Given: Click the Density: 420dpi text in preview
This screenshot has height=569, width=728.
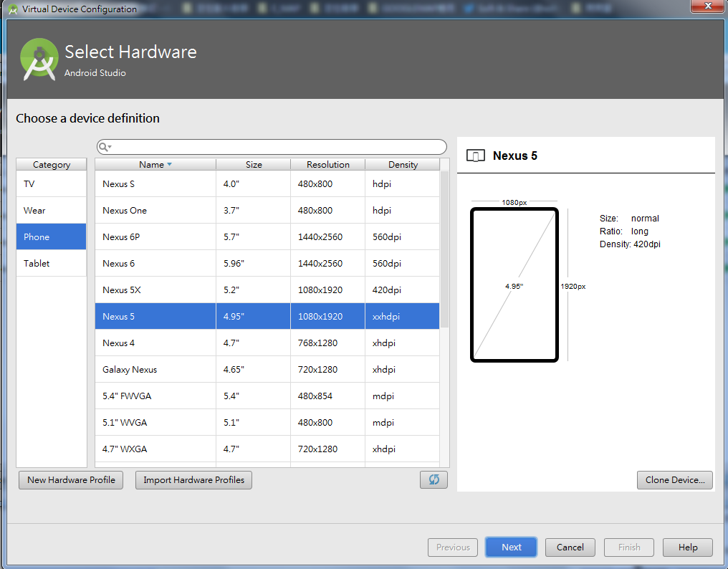Looking at the screenshot, I should click(x=630, y=244).
